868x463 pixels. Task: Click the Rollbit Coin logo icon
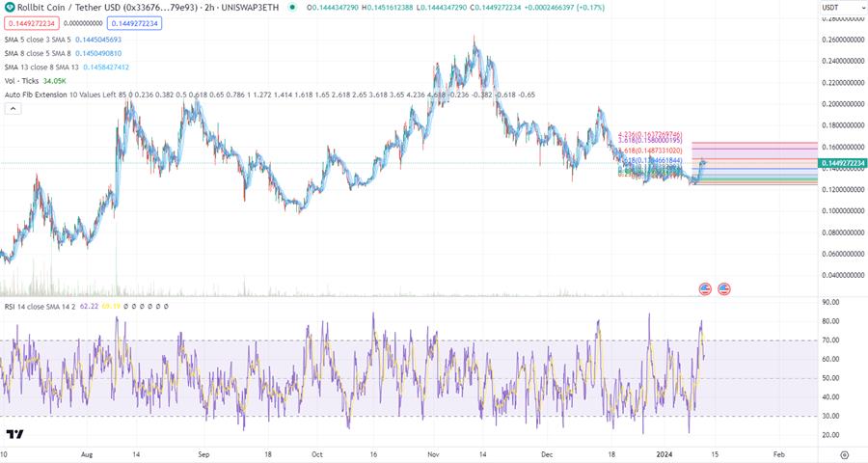click(x=10, y=8)
